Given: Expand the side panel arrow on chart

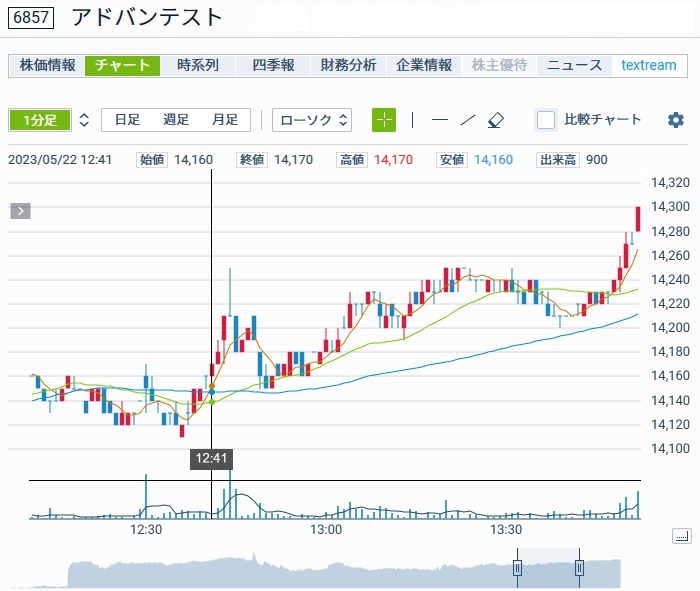Looking at the screenshot, I should (21, 211).
